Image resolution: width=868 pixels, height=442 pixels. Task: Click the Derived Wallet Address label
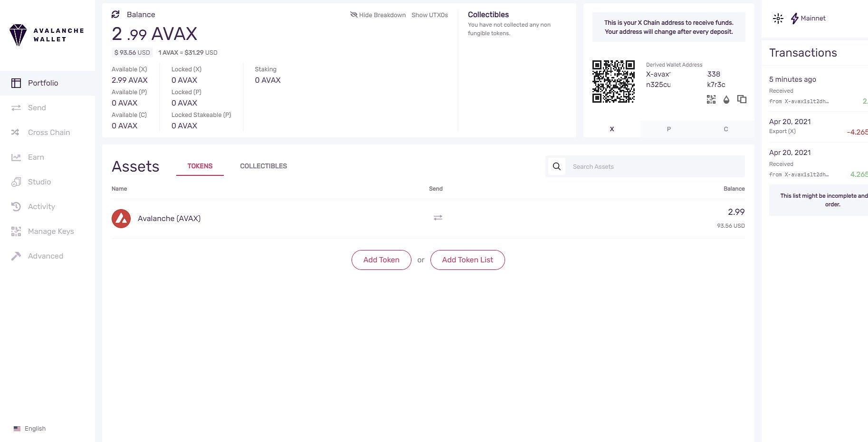tap(674, 65)
